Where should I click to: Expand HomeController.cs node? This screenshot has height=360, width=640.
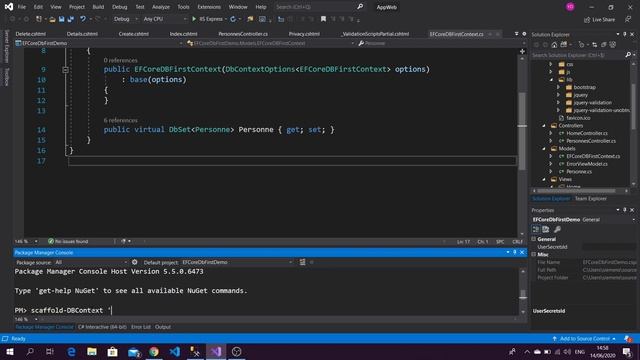click(551, 133)
